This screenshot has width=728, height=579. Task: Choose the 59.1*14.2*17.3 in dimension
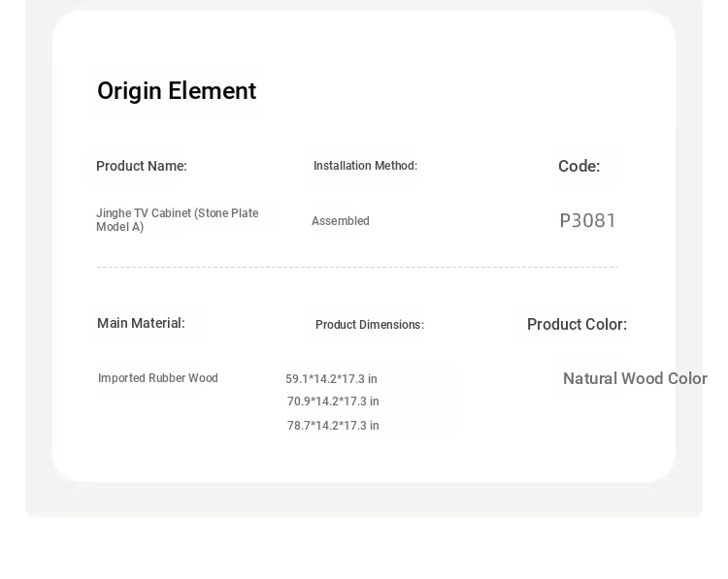[x=332, y=379]
